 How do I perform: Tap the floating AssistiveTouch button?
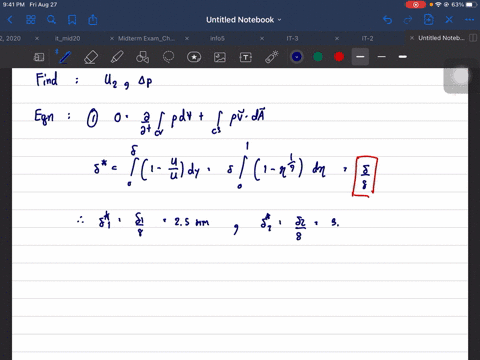click(461, 76)
